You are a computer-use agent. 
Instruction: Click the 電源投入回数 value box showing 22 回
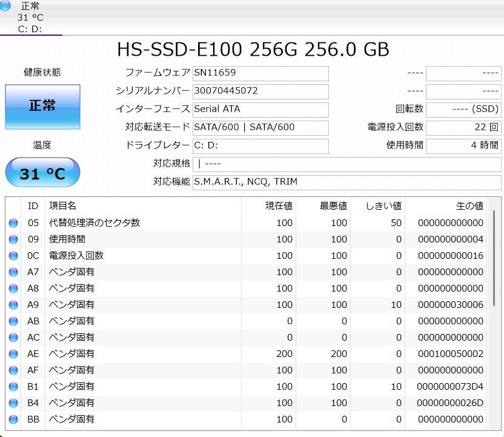click(463, 128)
